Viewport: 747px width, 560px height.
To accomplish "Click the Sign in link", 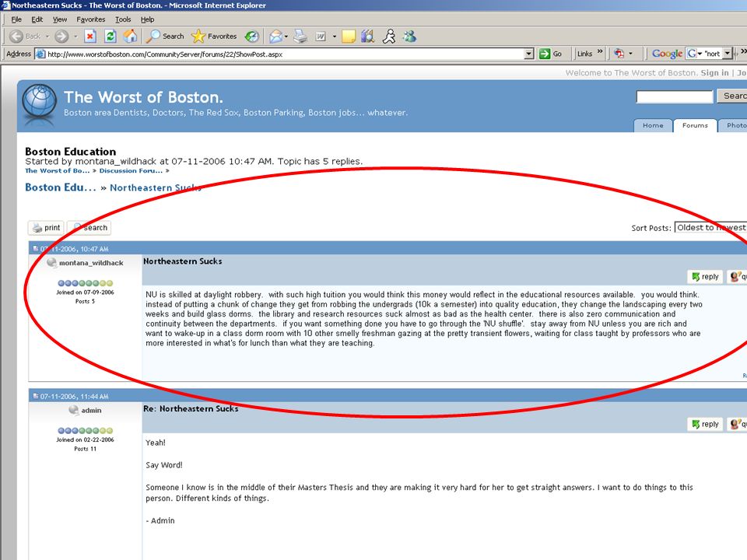I will click(714, 73).
